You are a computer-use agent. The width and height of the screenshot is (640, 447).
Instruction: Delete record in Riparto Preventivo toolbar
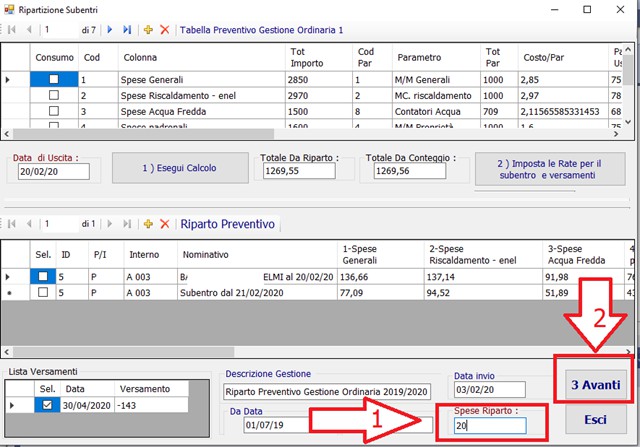click(x=166, y=224)
